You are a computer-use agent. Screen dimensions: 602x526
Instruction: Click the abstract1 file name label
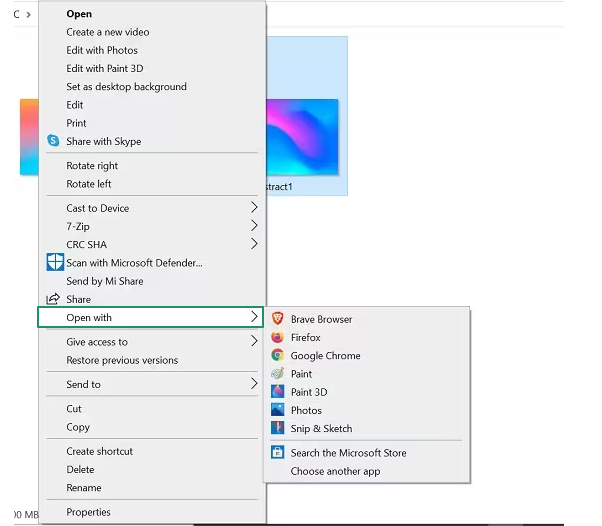[279, 187]
